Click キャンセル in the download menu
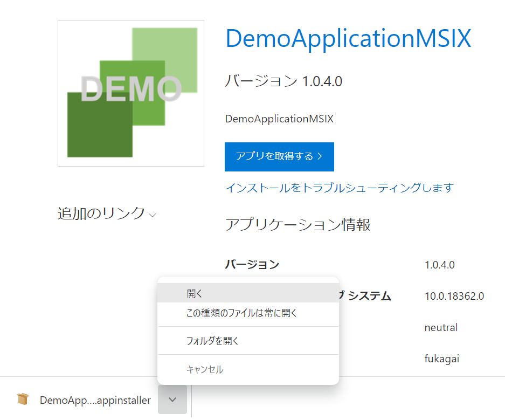The height and width of the screenshot is (420, 505). 248,369
